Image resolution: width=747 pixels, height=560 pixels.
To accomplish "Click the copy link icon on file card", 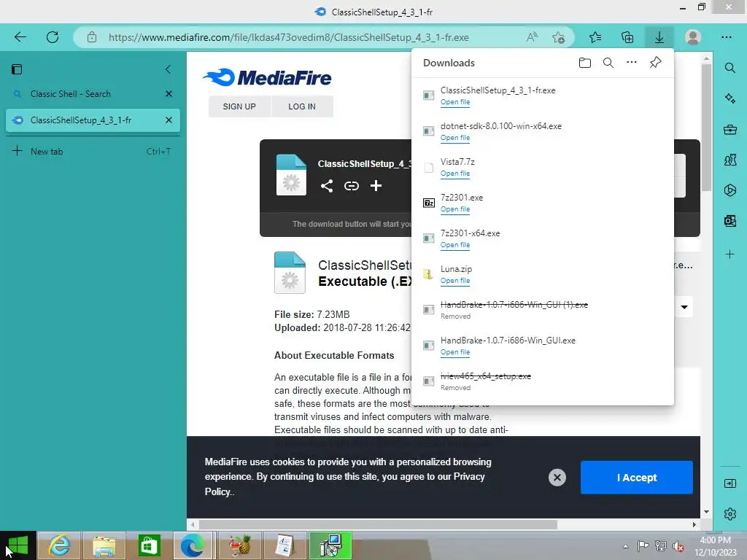I will tap(352, 186).
